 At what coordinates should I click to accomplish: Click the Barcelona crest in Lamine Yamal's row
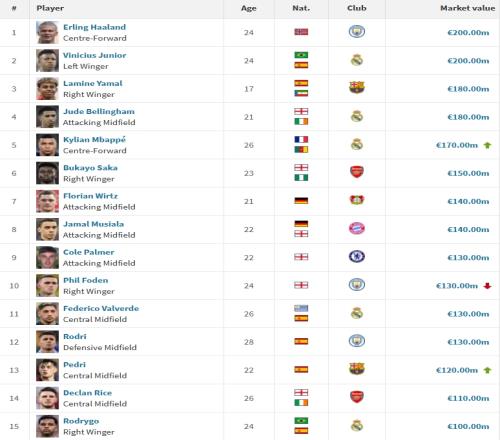coord(357,88)
